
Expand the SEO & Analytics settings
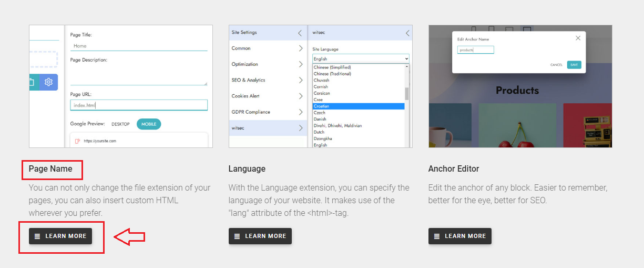tap(268, 80)
